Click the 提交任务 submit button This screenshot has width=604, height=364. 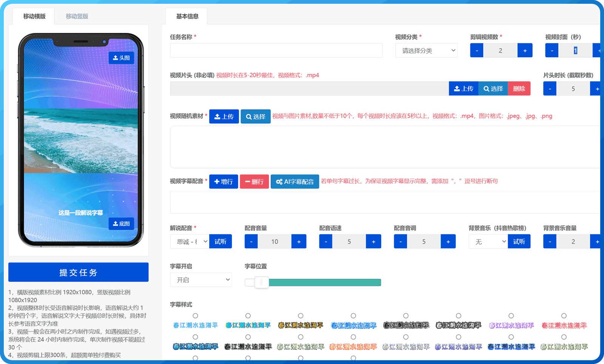click(x=79, y=272)
